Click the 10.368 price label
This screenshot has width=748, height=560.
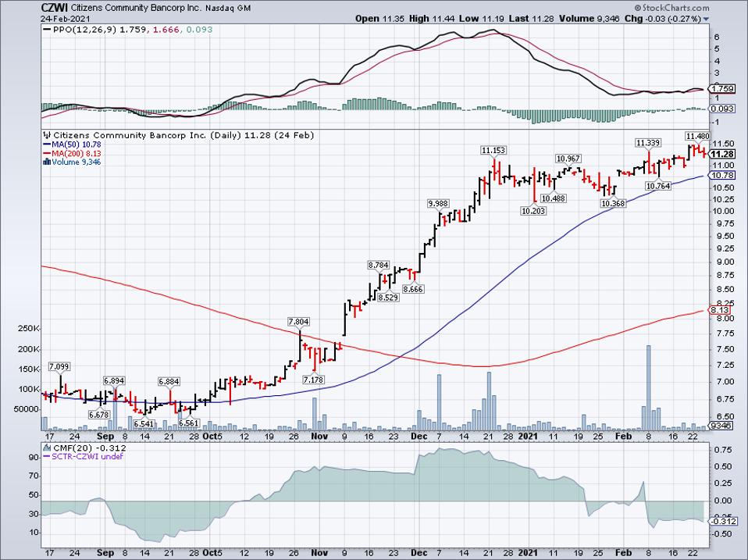point(612,204)
